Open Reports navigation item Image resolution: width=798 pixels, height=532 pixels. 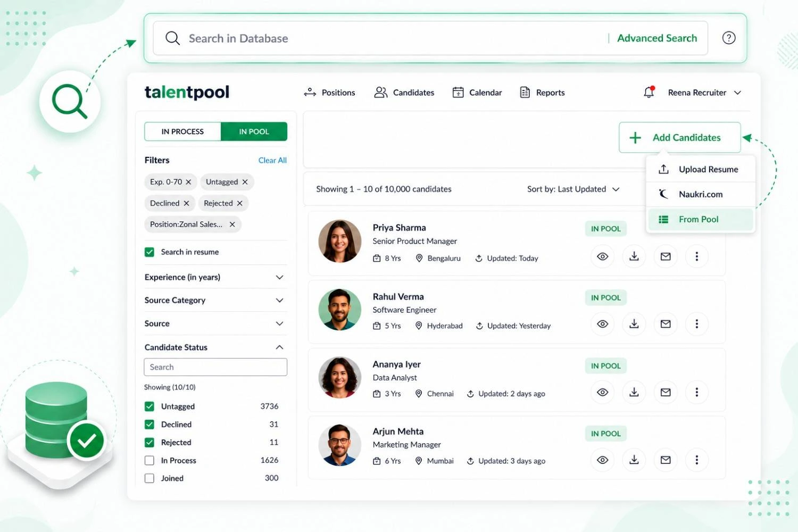click(x=542, y=93)
